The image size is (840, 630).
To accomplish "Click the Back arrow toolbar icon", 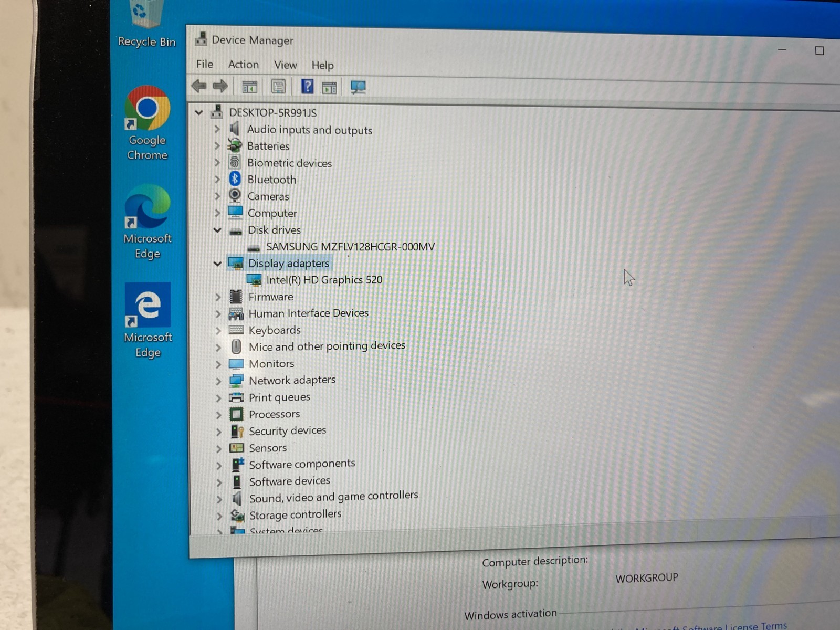I will (x=199, y=86).
